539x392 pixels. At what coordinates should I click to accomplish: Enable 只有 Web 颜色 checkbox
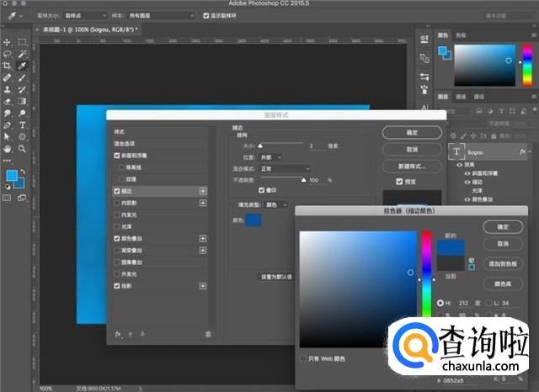303,358
